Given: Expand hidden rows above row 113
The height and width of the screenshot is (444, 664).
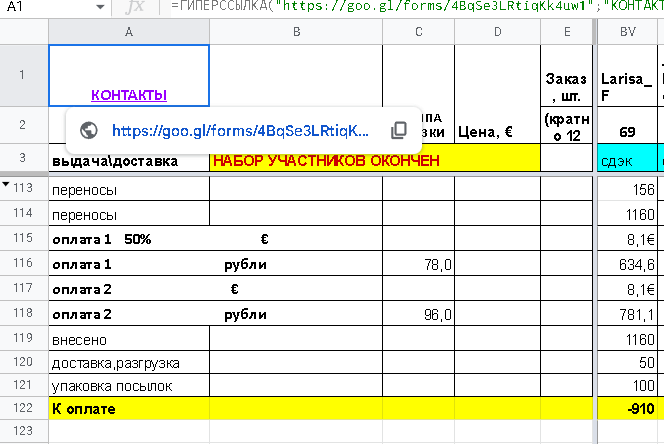Looking at the screenshot, I should [x=6, y=186].
